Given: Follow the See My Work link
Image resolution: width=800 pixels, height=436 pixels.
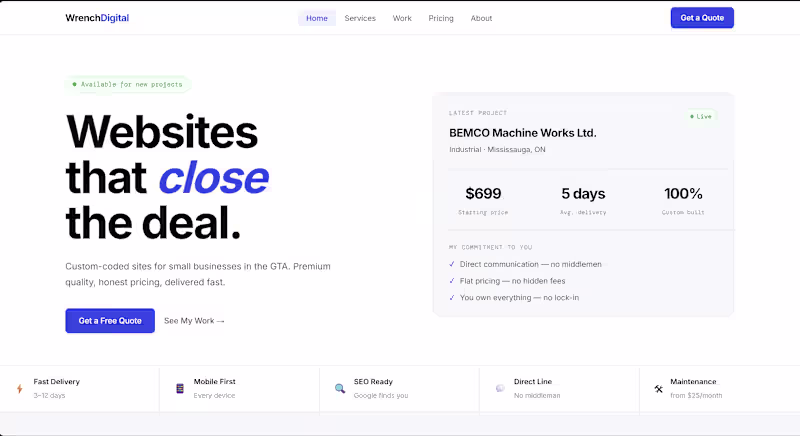Looking at the screenshot, I should coord(194,321).
